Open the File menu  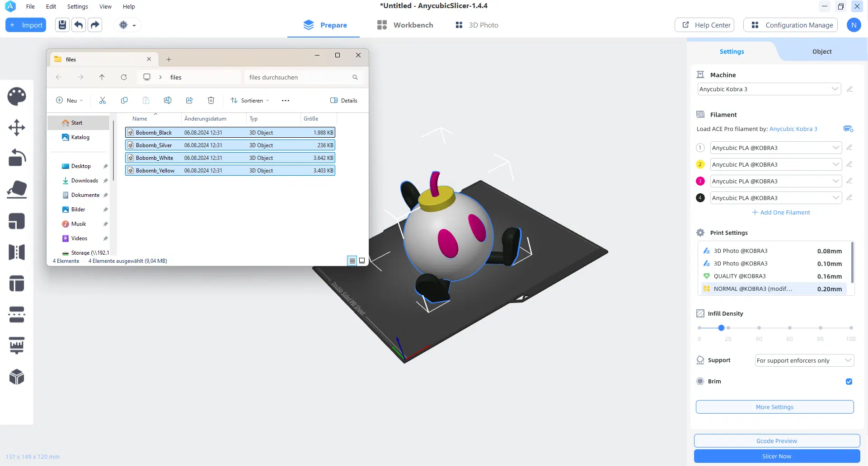point(30,6)
